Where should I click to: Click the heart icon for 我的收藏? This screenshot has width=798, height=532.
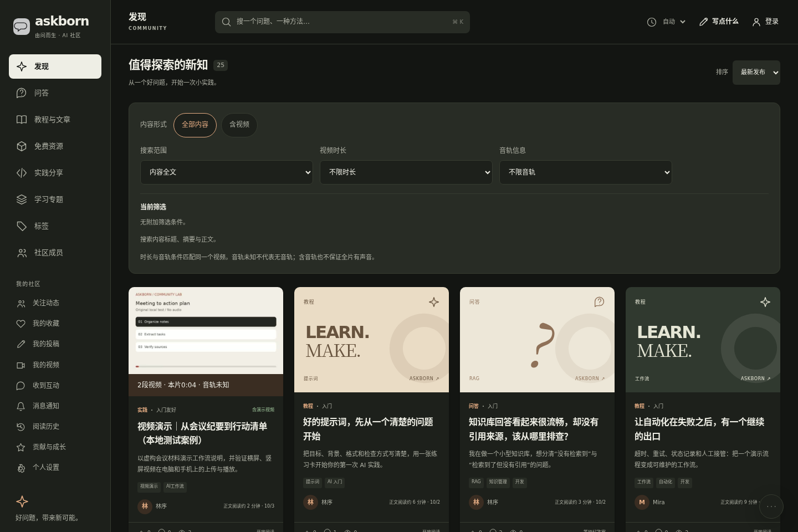[x=21, y=324]
